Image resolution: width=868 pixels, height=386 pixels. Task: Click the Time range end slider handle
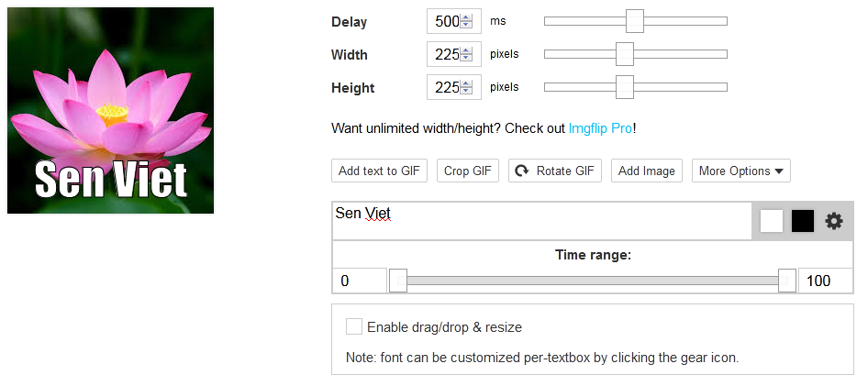[786, 281]
